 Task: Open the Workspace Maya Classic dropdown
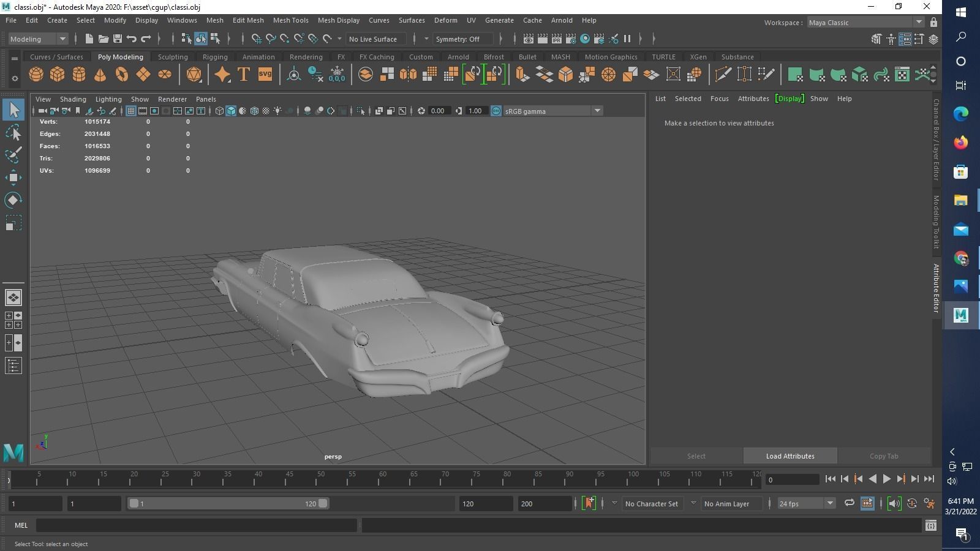click(x=865, y=22)
